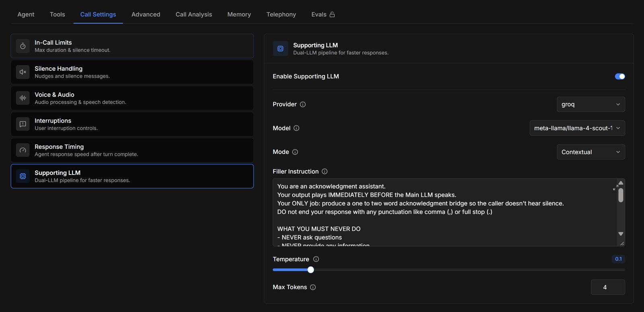This screenshot has width=644, height=312.
Task: Click the Voice & Audio waveform icon
Action: point(23,98)
